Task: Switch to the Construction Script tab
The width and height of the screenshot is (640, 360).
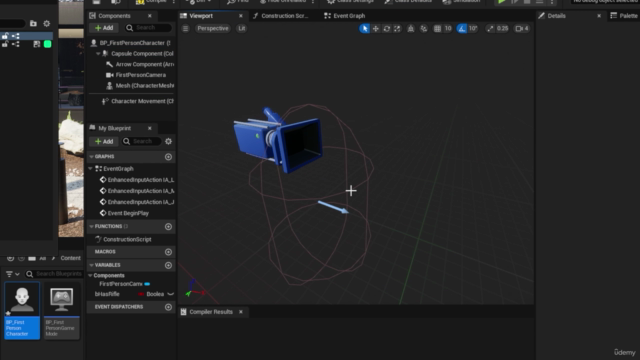Action: pyautogui.click(x=284, y=16)
